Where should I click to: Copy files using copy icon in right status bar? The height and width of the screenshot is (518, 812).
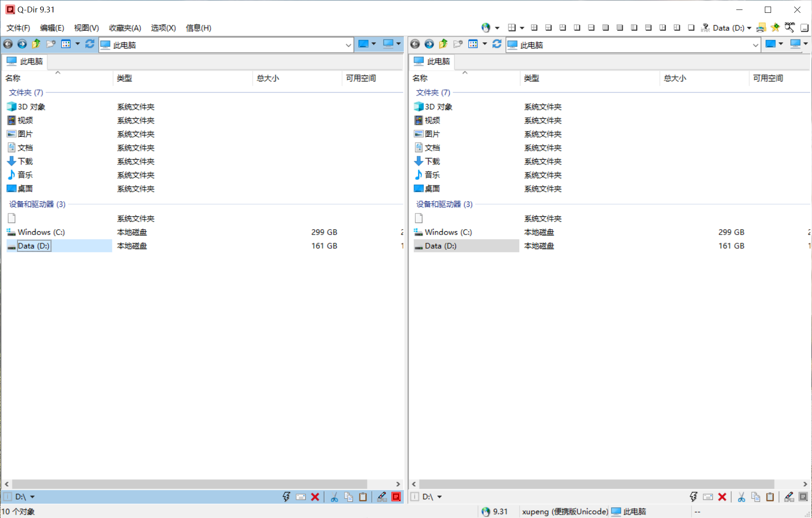pos(756,496)
